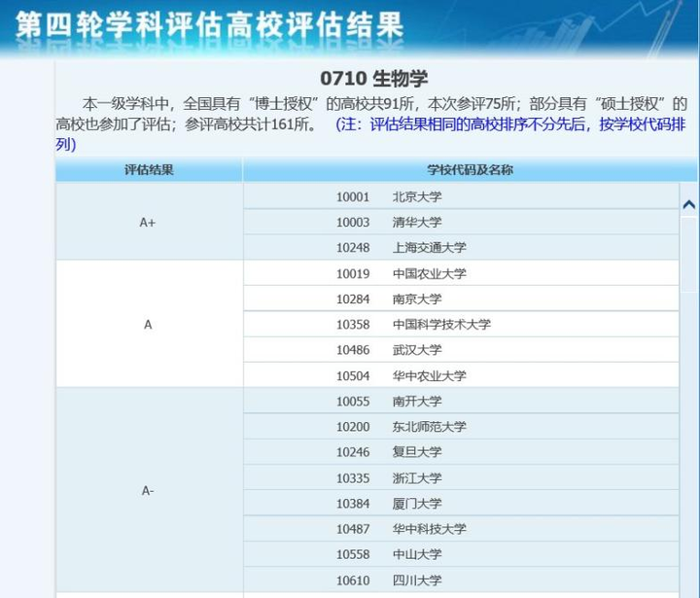
Task: Click the scroll-up chevron arrow
Action: click(689, 204)
